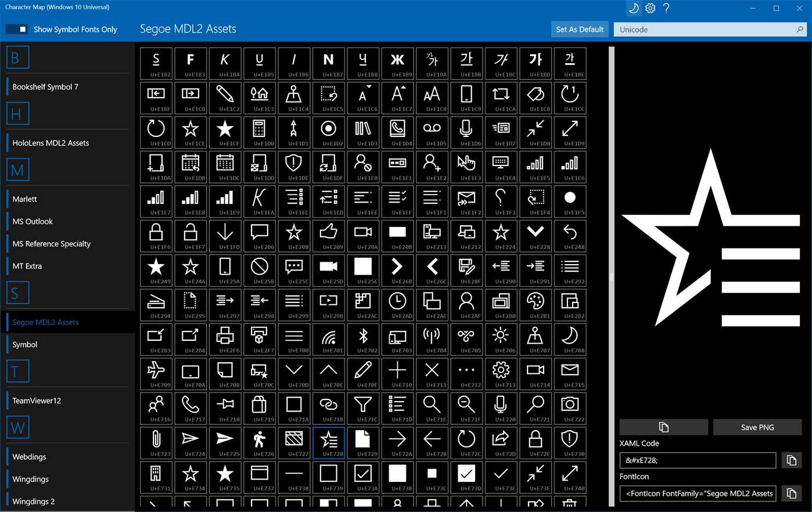Select the camera glyph U+E722

click(x=570, y=409)
